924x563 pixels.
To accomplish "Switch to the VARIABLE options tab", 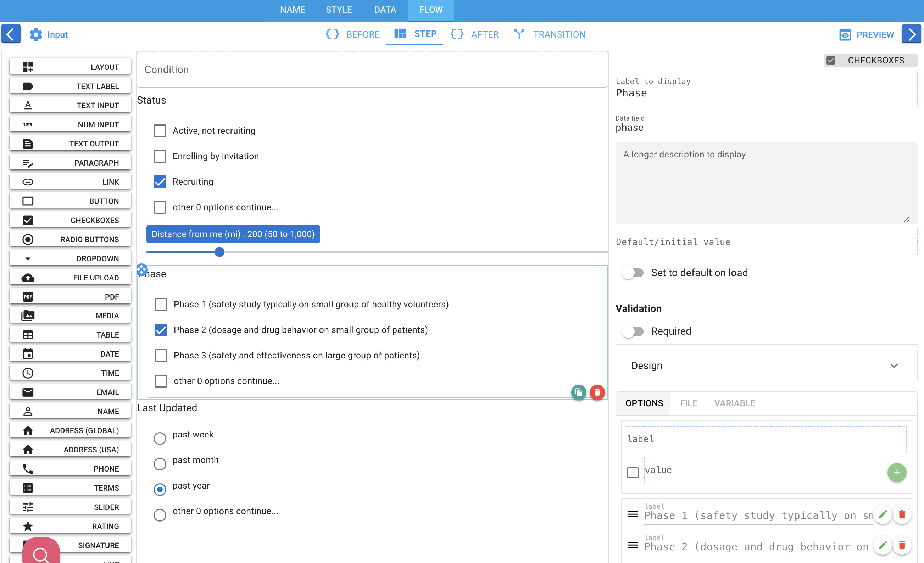I will pos(734,403).
